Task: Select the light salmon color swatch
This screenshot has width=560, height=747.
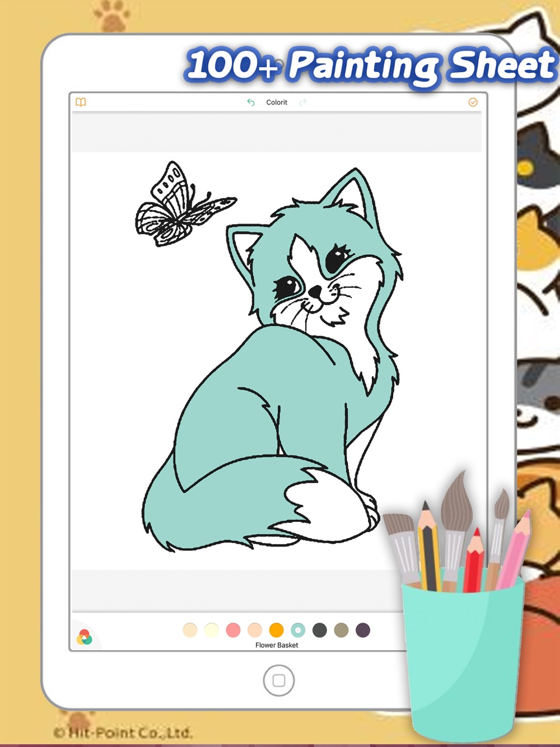Action: (x=255, y=630)
